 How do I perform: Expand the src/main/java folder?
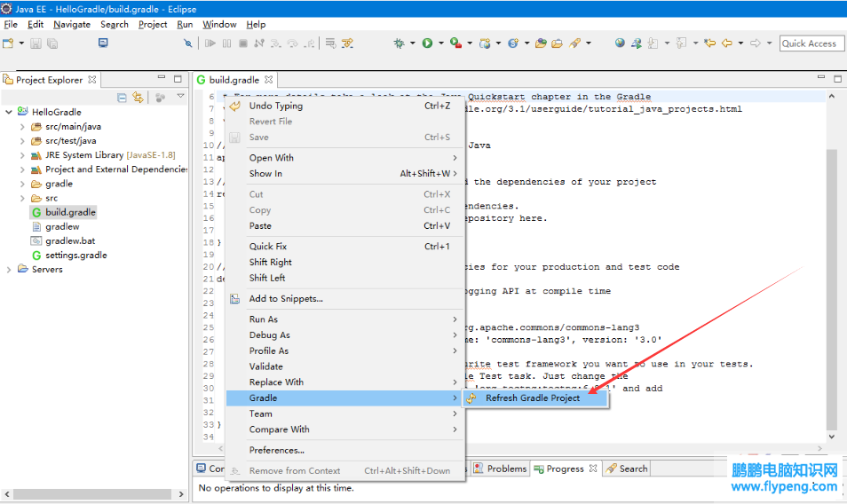pyautogui.click(x=22, y=127)
